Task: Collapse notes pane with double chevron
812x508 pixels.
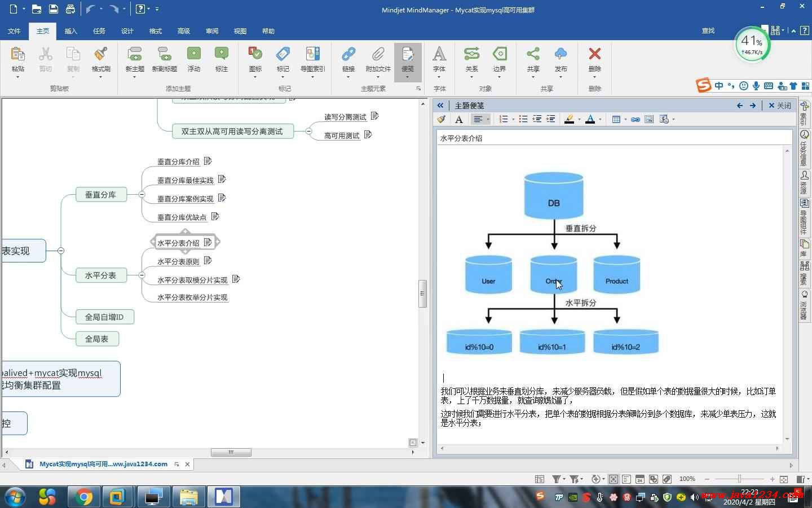Action: [440, 106]
